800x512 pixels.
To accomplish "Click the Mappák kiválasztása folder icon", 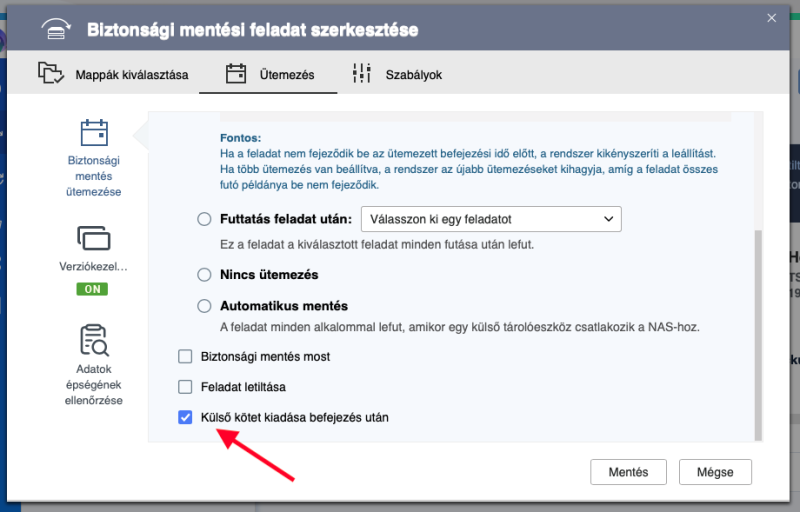I will click(51, 73).
